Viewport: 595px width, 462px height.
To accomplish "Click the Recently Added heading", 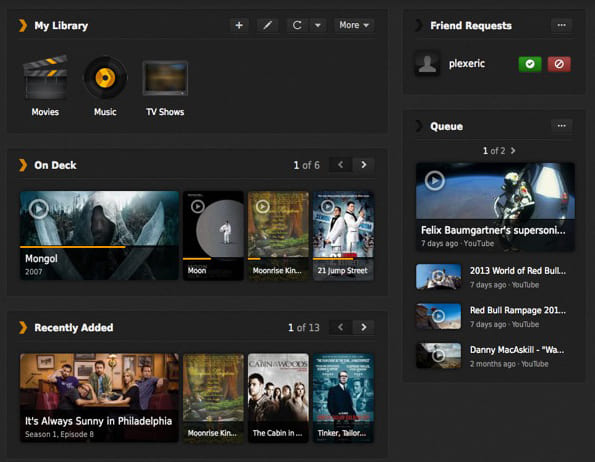I will (x=74, y=327).
